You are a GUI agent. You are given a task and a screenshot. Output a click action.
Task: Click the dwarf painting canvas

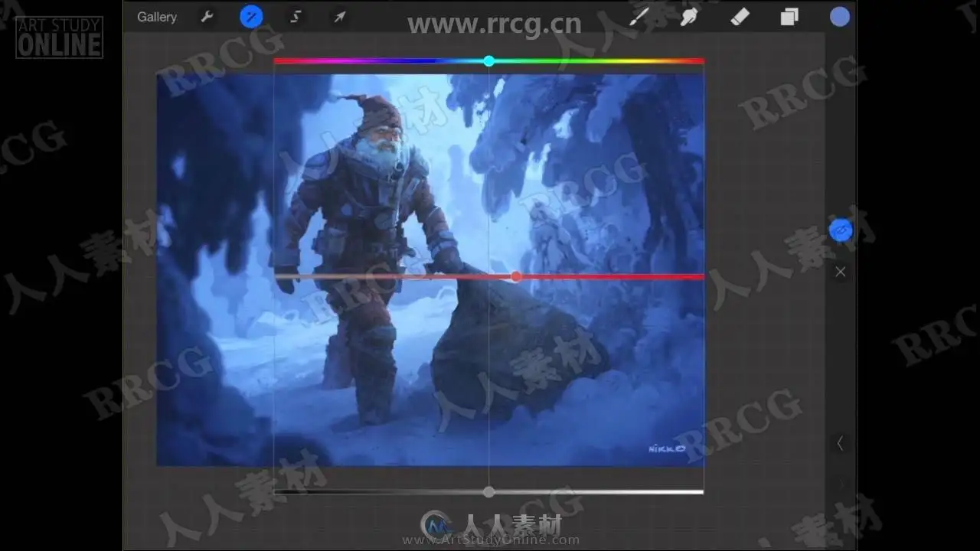coord(430,269)
